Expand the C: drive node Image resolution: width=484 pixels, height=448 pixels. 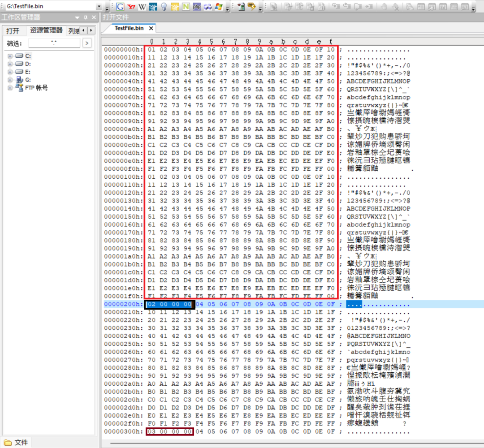pyautogui.click(x=10, y=56)
